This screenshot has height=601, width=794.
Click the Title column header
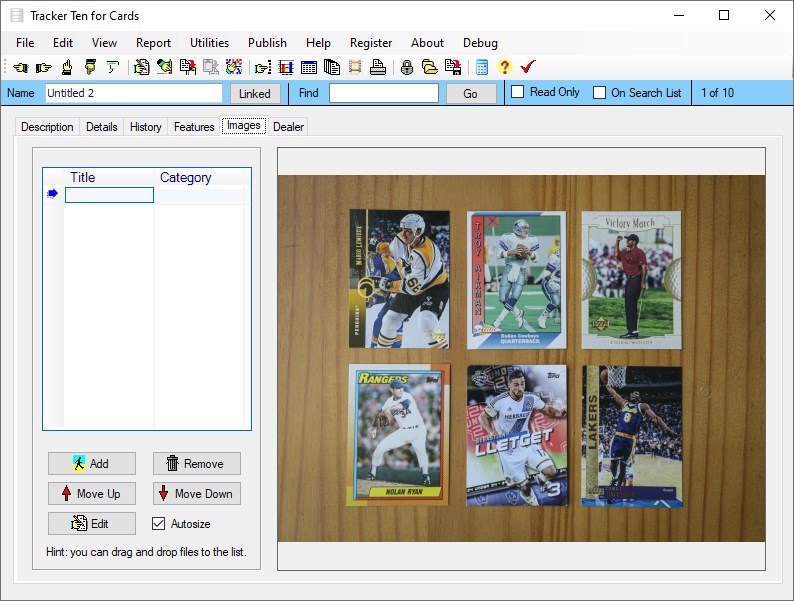click(x=109, y=177)
